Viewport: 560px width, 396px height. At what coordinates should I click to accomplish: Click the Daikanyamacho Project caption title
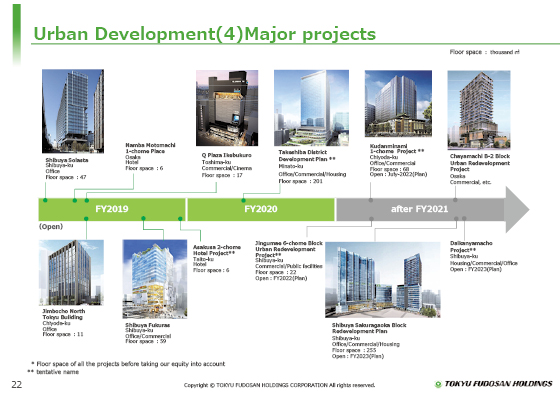[471, 246]
